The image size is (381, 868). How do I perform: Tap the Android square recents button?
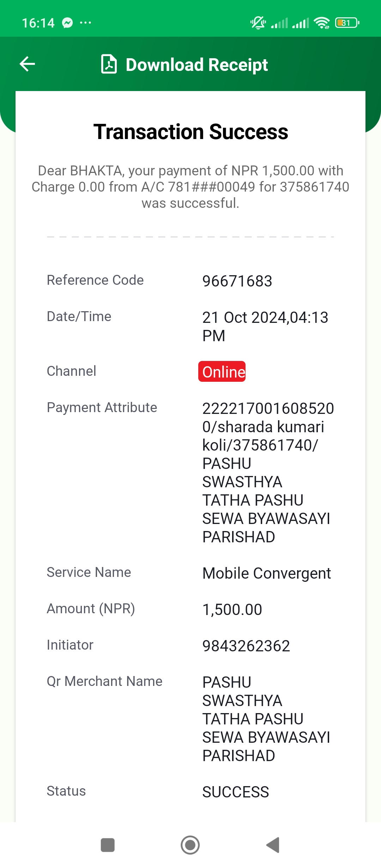(108, 845)
